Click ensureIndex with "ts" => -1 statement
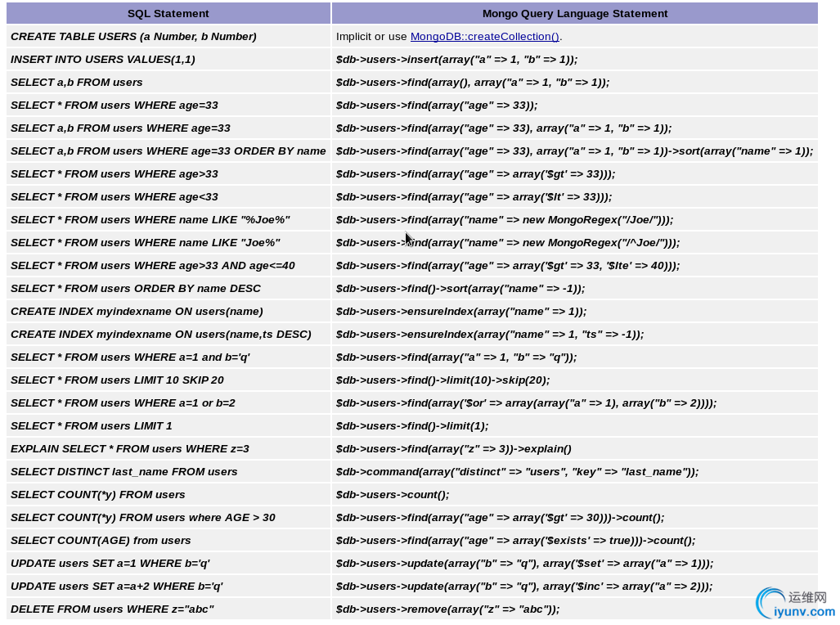840x625 pixels. [x=575, y=335]
